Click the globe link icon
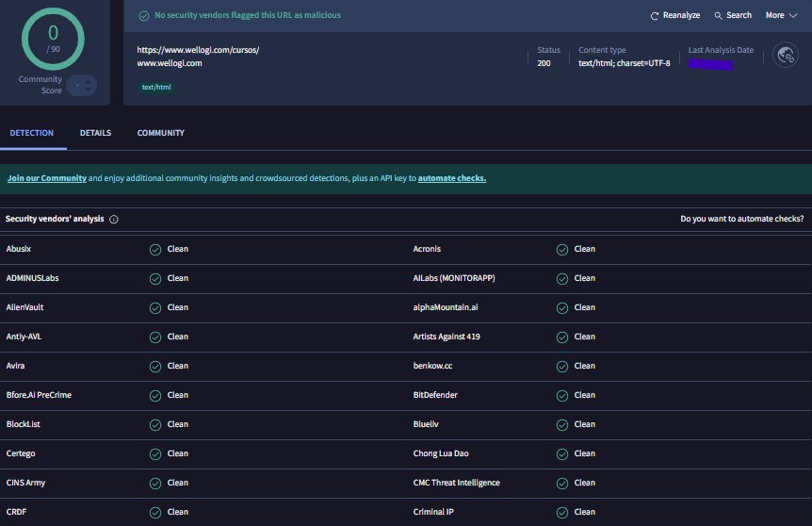The width and height of the screenshot is (812, 526). 785,56
